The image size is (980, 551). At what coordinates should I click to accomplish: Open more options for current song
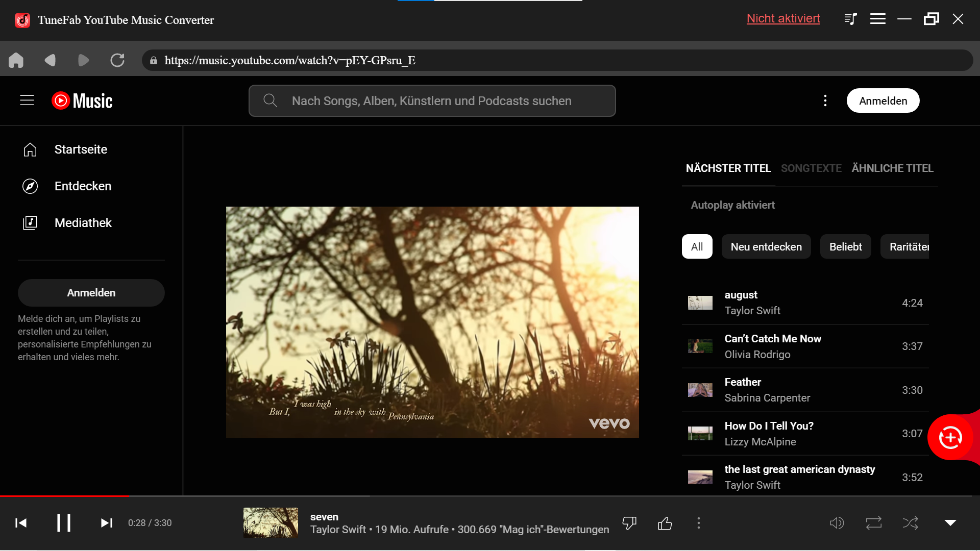coord(699,523)
